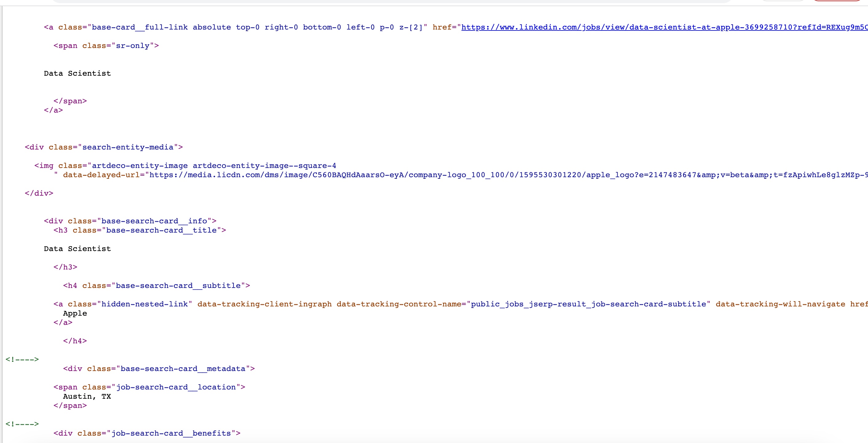Click the closing /div tag after the img
This screenshot has width=868, height=443.
(39, 194)
